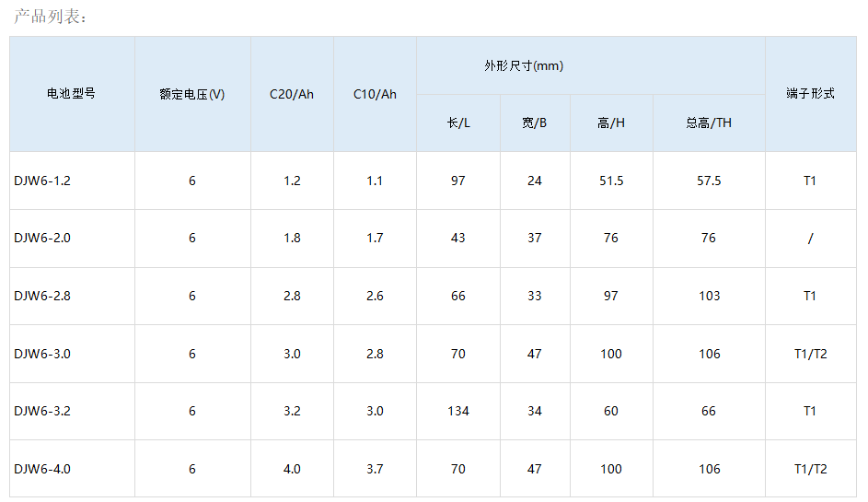Click the 57.5 total height value
The width and height of the screenshot is (868, 502).
(x=709, y=181)
